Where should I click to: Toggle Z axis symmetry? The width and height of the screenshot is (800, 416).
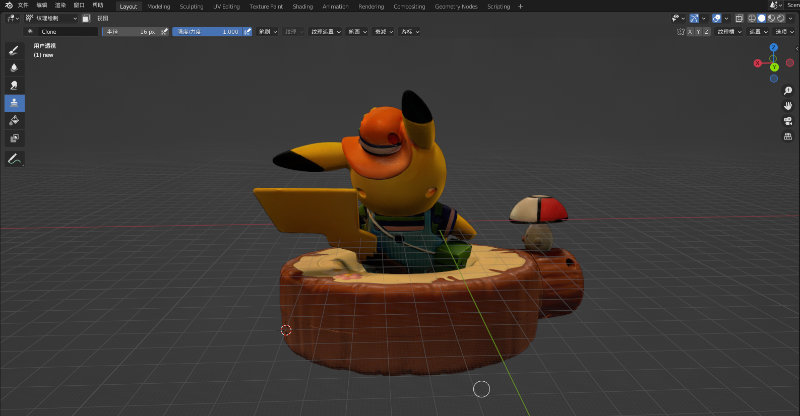click(707, 32)
